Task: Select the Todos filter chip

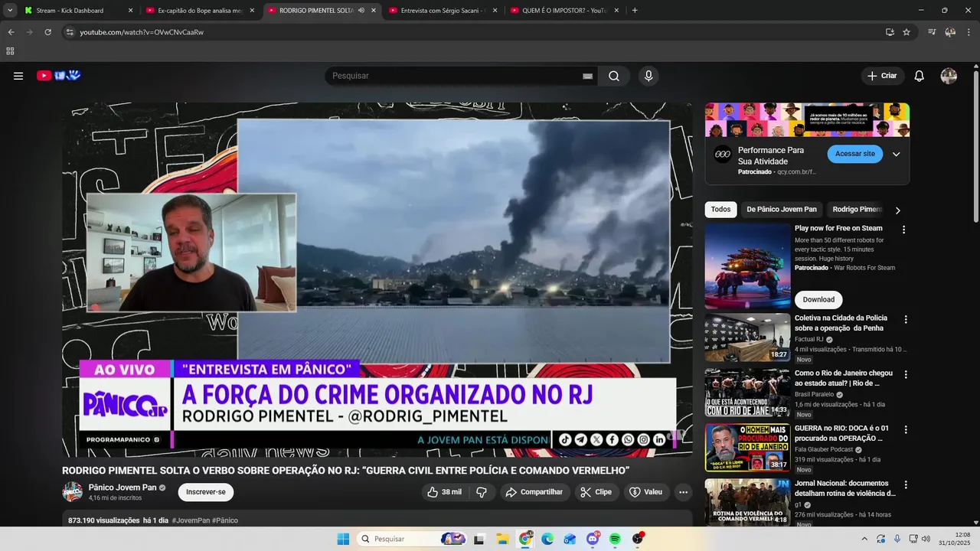Action: pyautogui.click(x=720, y=209)
